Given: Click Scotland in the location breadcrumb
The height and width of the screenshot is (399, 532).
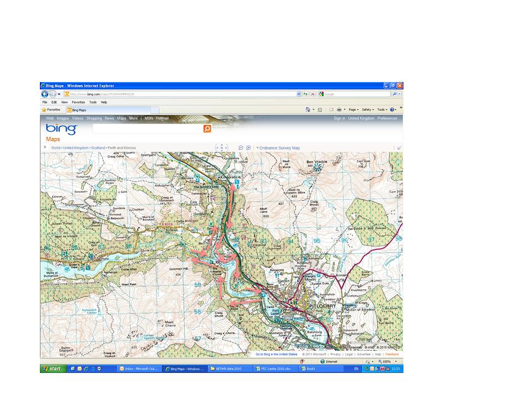Looking at the screenshot, I should [98, 148].
